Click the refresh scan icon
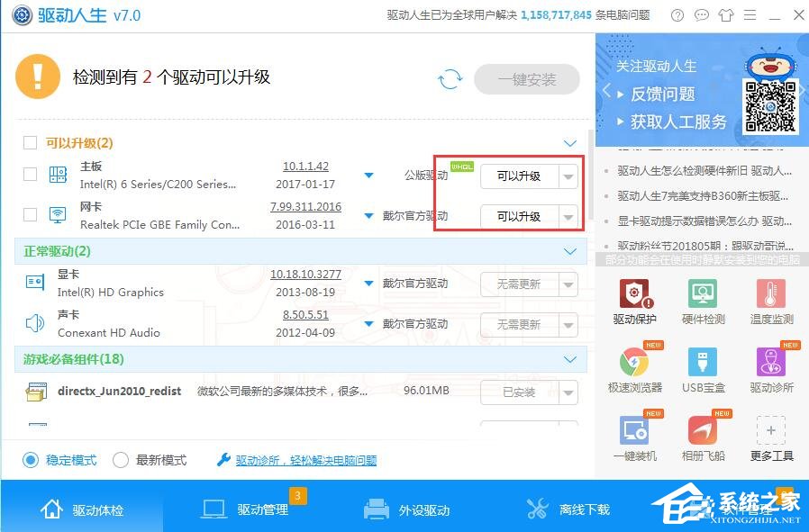The image size is (809, 532). (450, 79)
